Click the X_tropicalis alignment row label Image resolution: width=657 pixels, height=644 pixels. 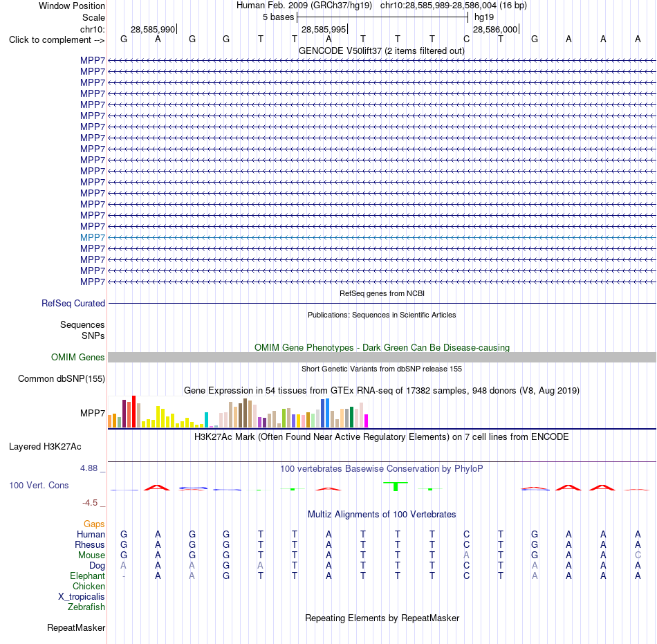82,597
